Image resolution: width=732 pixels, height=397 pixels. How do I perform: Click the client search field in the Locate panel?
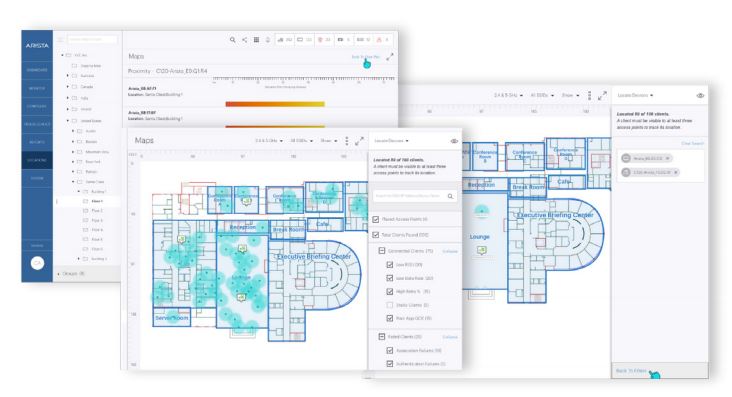pos(414,196)
